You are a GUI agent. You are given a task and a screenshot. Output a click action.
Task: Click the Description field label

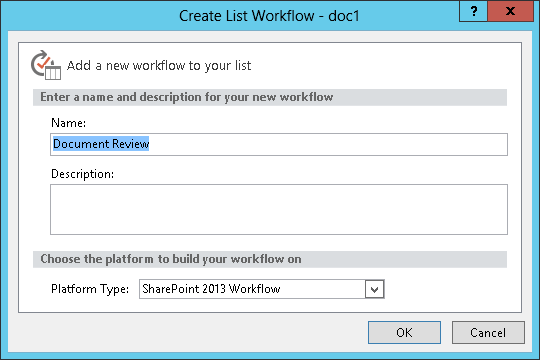(82, 174)
